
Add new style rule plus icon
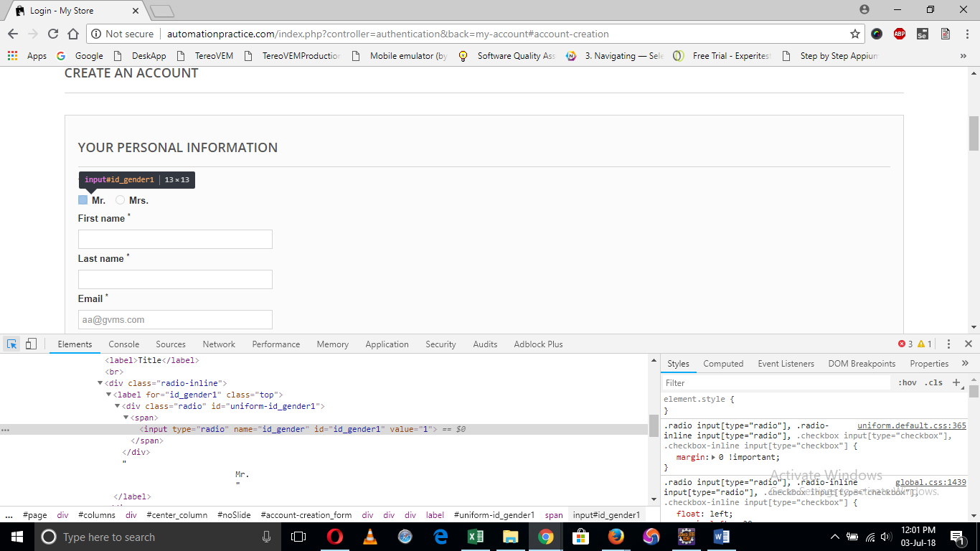956,382
